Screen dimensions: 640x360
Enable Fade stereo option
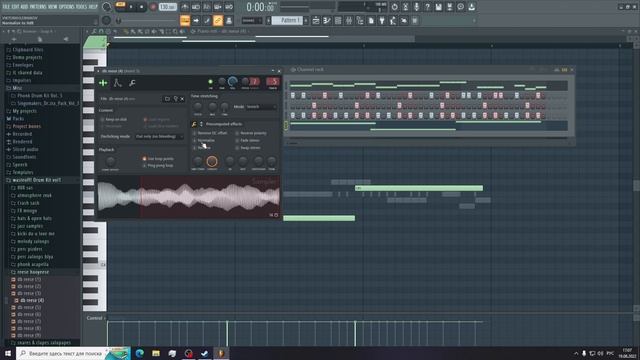pyautogui.click(x=247, y=140)
